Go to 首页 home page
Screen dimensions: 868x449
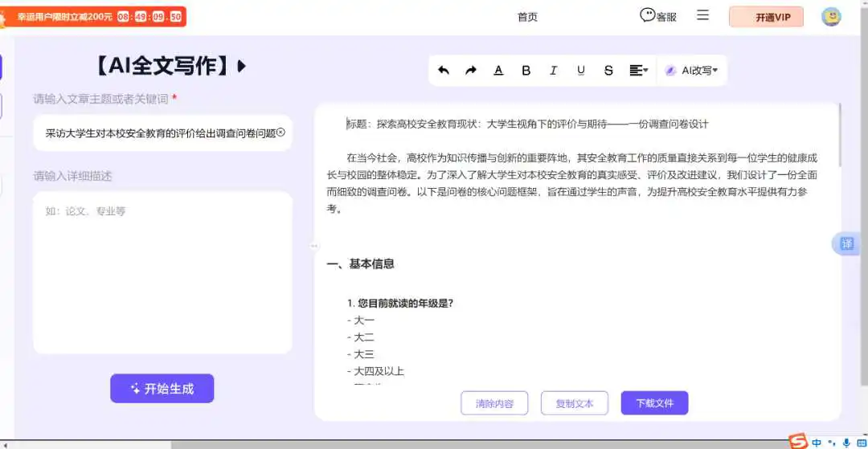click(527, 17)
